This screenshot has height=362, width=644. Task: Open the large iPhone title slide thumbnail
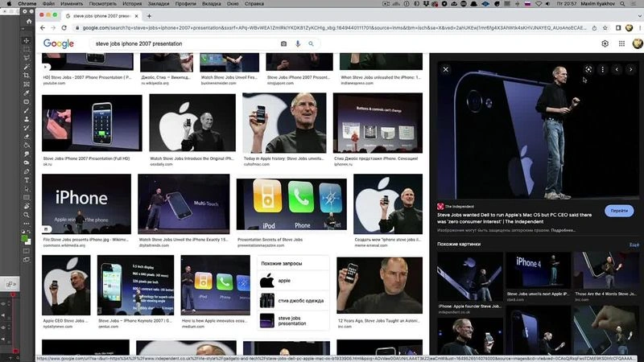[87, 204]
